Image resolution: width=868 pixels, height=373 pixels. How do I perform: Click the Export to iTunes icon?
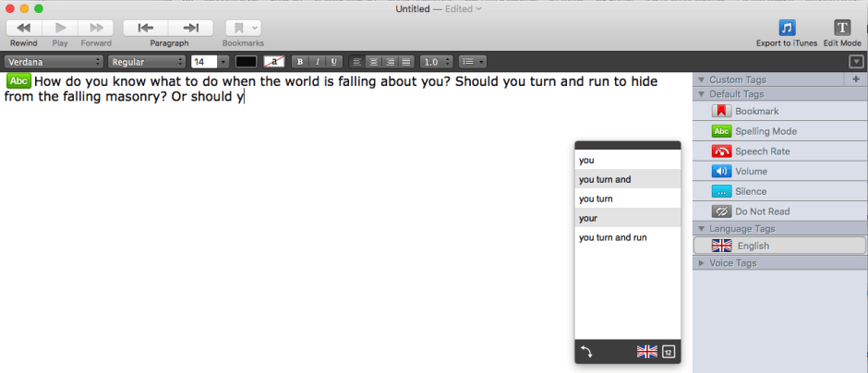tap(787, 28)
